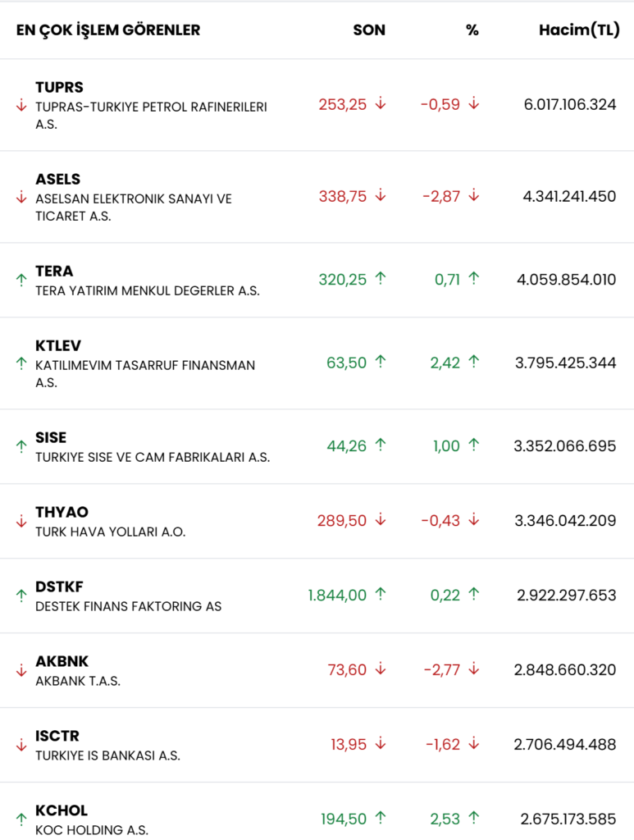Sort by the Hacim(TL) column header
This screenshot has height=840, width=634.
[579, 30]
